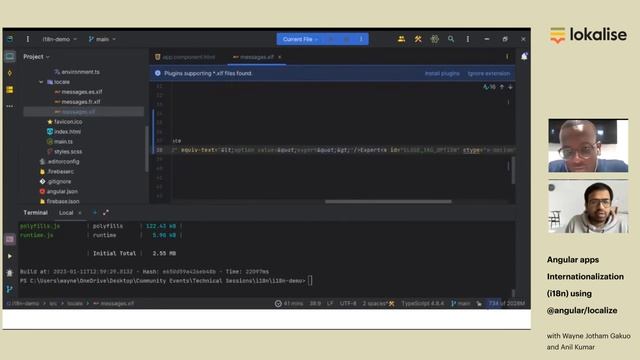Open .firebaserc file
The image size is (640, 360).
57,171
